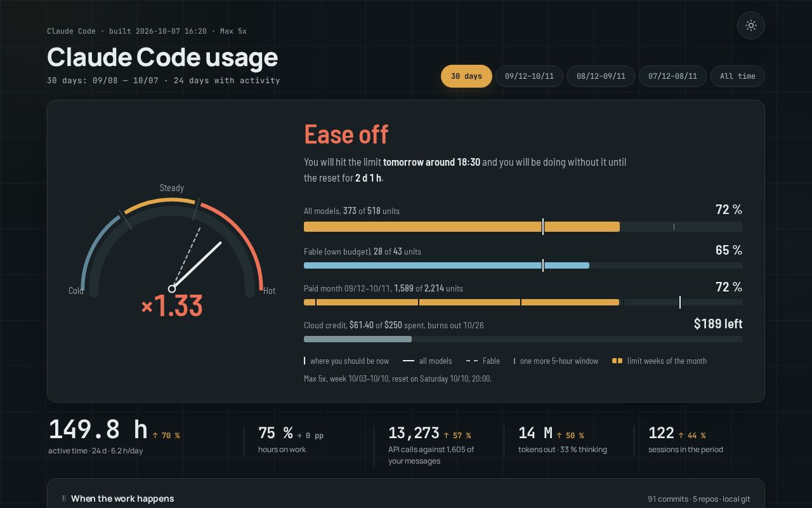The image size is (812, 508).
Task: Switch to the 09/12–10/11 period
Action: (529, 76)
